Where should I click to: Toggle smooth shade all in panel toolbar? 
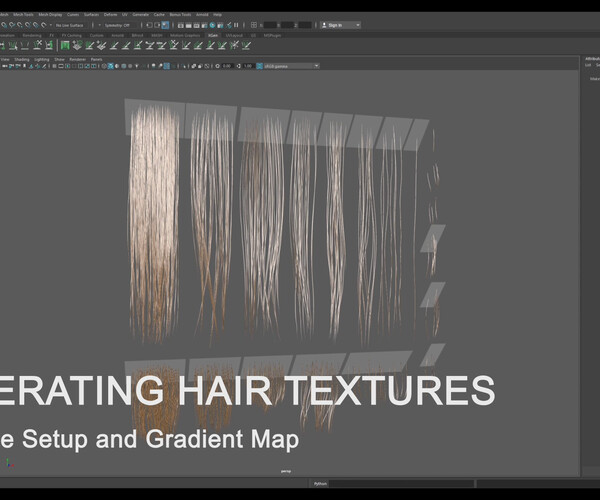(111, 66)
